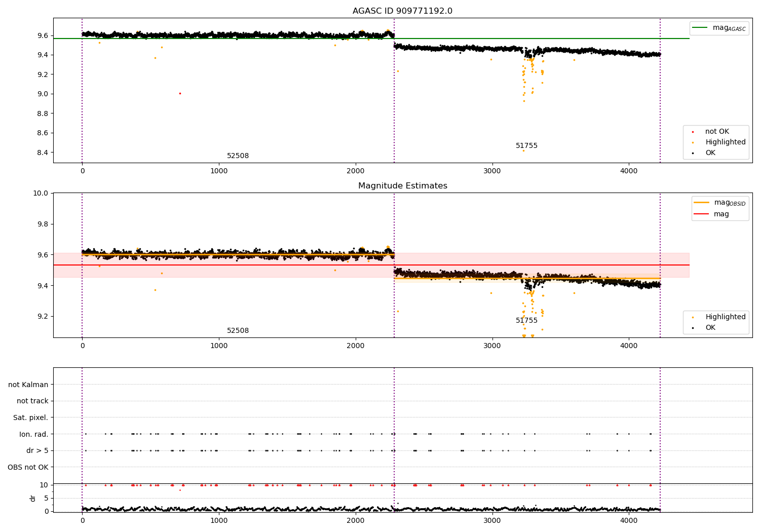Click the lowest orange point near 8.4 in top plot

tap(524, 150)
